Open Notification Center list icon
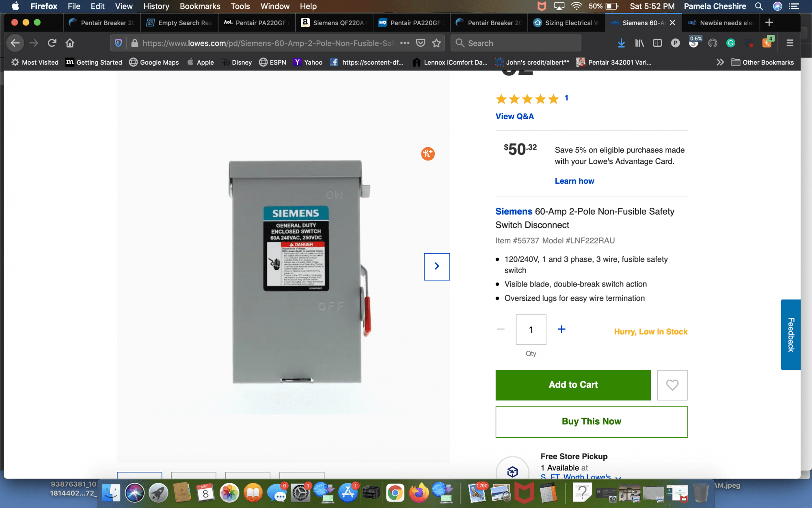This screenshot has width=812, height=508. pyautogui.click(x=793, y=6)
